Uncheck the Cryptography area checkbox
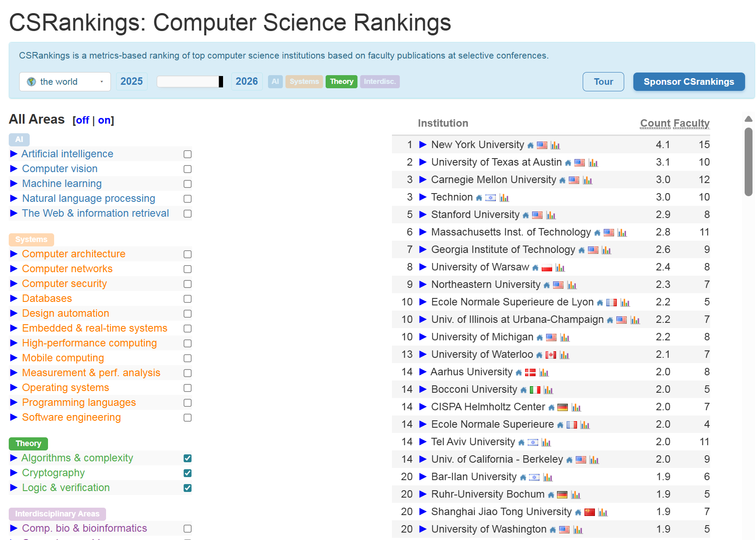 pos(188,473)
